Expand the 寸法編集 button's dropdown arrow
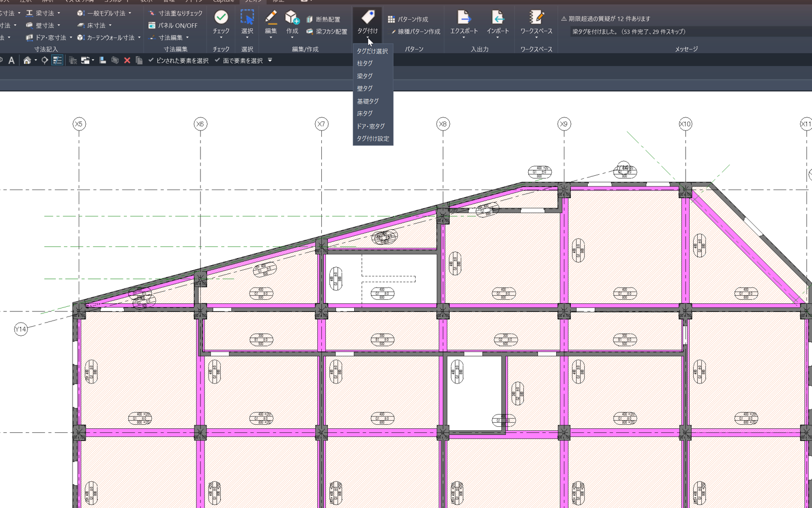 pos(187,38)
